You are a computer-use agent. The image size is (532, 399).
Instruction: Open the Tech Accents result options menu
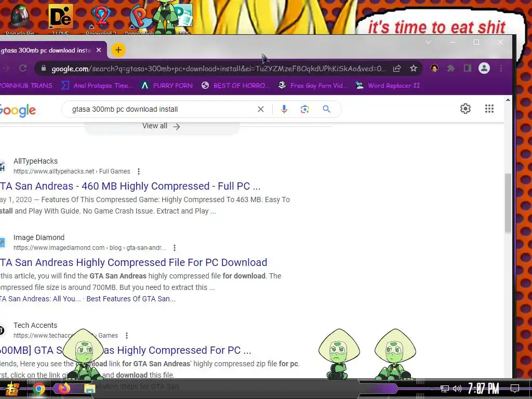coord(127,336)
